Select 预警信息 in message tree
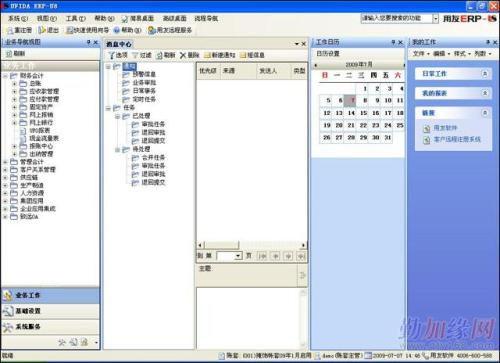 (x=144, y=75)
